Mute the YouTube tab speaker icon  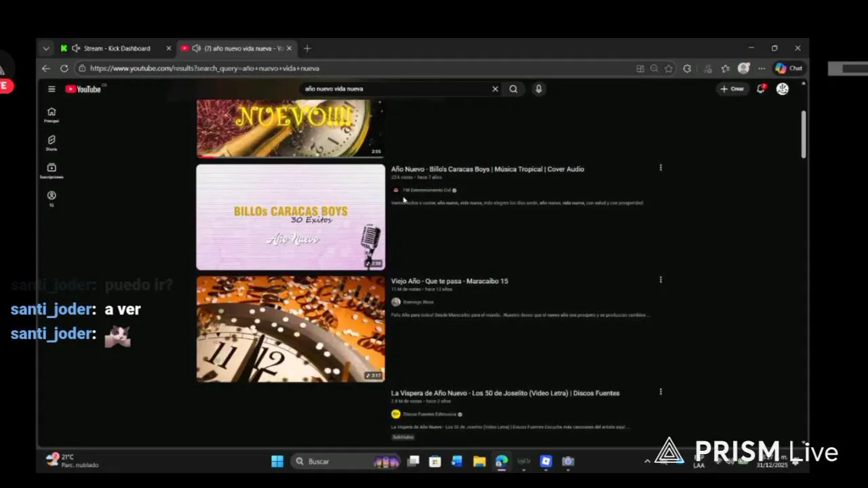pyautogui.click(x=196, y=48)
